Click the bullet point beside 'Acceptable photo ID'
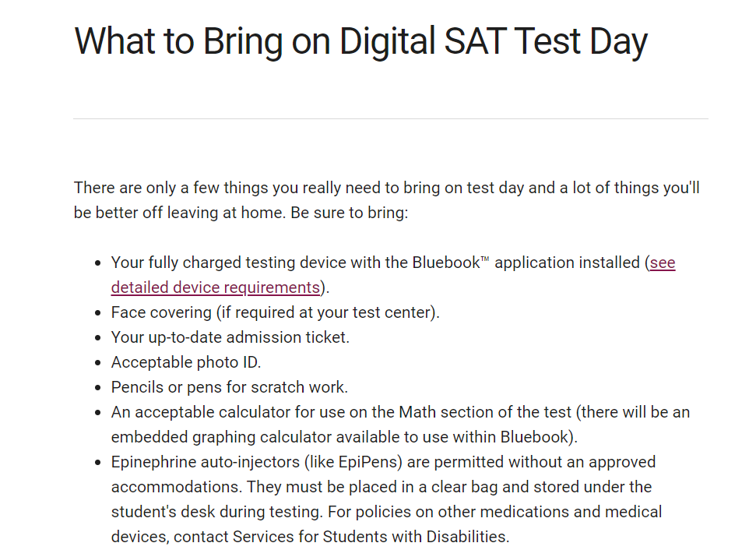Viewport: 756px width, 557px height. 98,363
